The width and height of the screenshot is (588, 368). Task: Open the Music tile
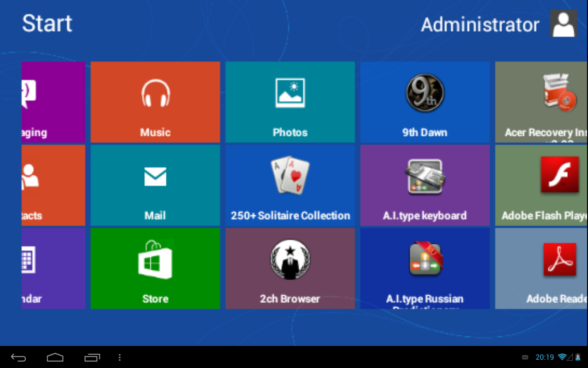click(155, 102)
